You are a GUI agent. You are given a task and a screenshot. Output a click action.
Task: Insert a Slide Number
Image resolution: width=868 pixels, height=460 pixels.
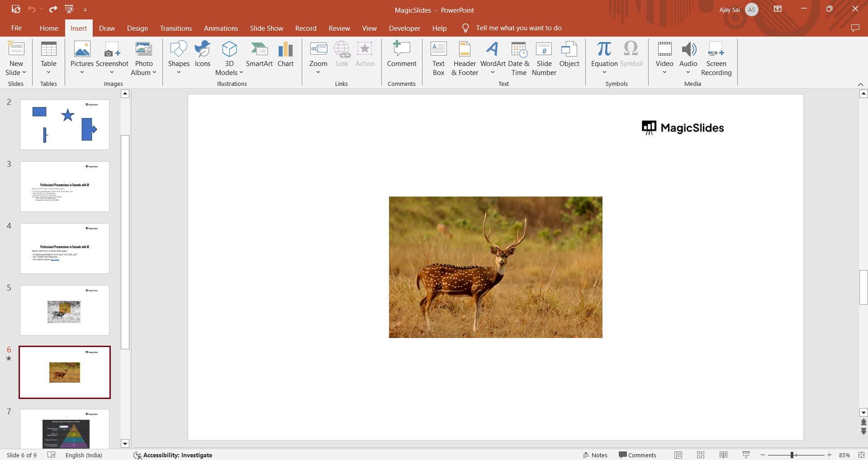point(544,59)
